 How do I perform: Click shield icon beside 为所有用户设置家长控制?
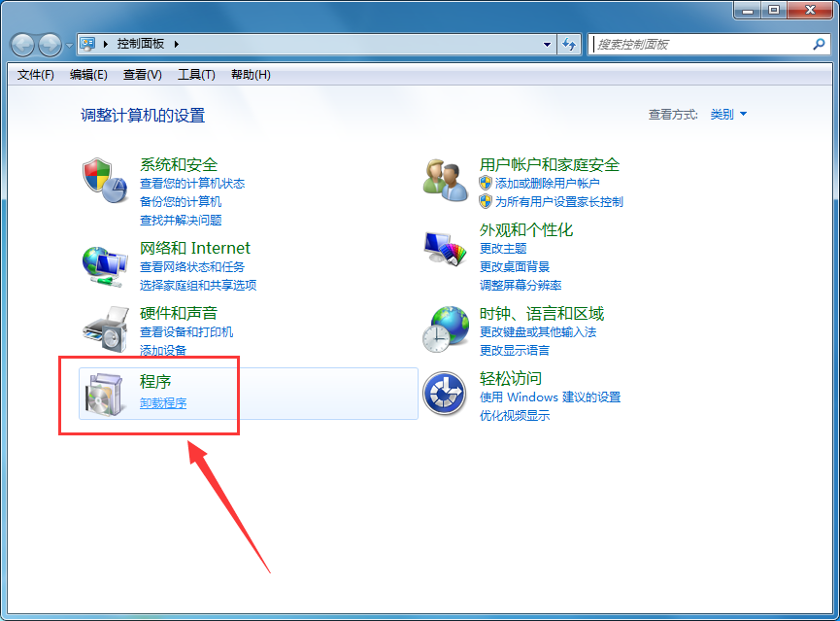coord(486,201)
